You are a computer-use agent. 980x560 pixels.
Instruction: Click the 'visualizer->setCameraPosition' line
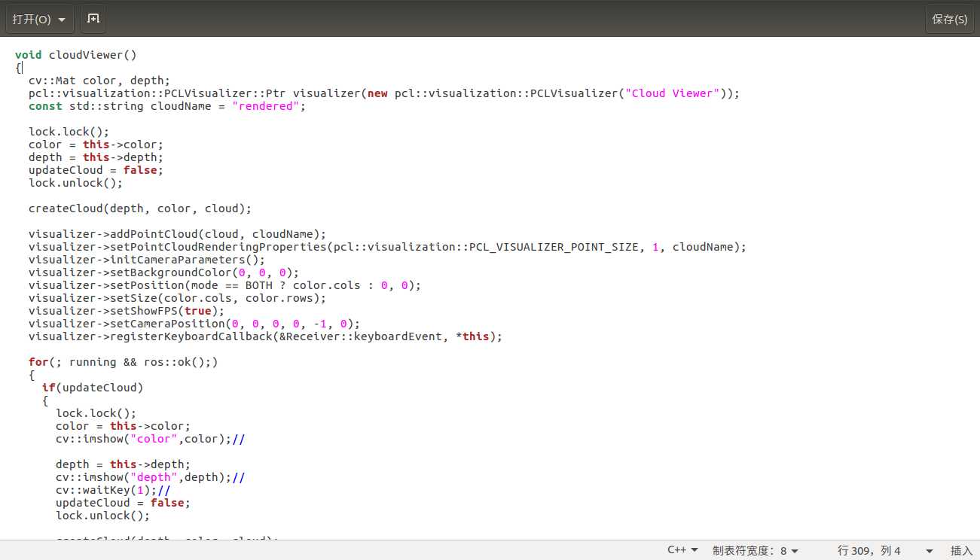click(x=194, y=324)
